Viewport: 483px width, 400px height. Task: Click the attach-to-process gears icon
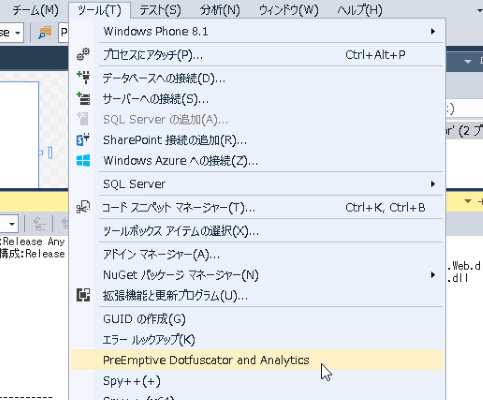pyautogui.click(x=83, y=54)
